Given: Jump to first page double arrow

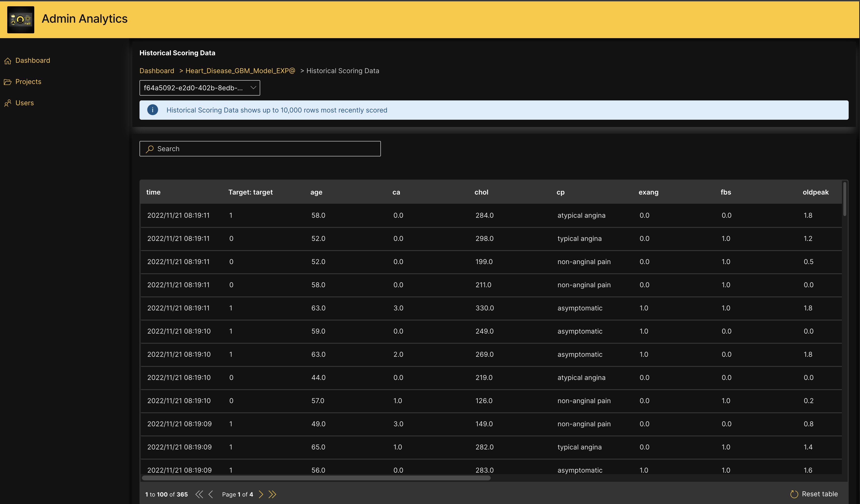Looking at the screenshot, I should click(199, 494).
